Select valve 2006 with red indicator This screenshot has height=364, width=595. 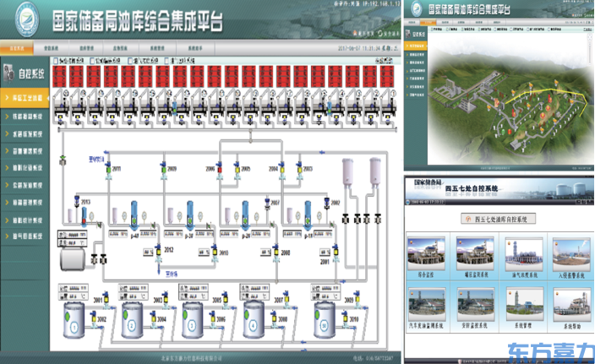tap(219, 169)
